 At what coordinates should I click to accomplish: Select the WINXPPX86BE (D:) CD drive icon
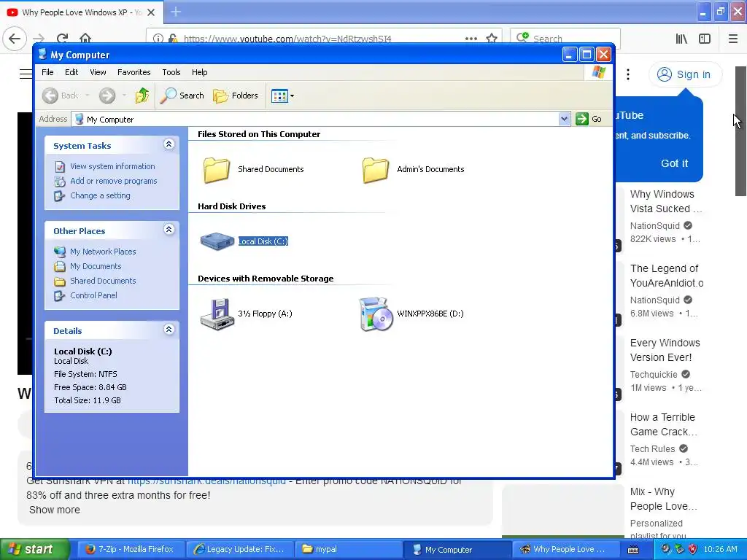click(x=376, y=314)
